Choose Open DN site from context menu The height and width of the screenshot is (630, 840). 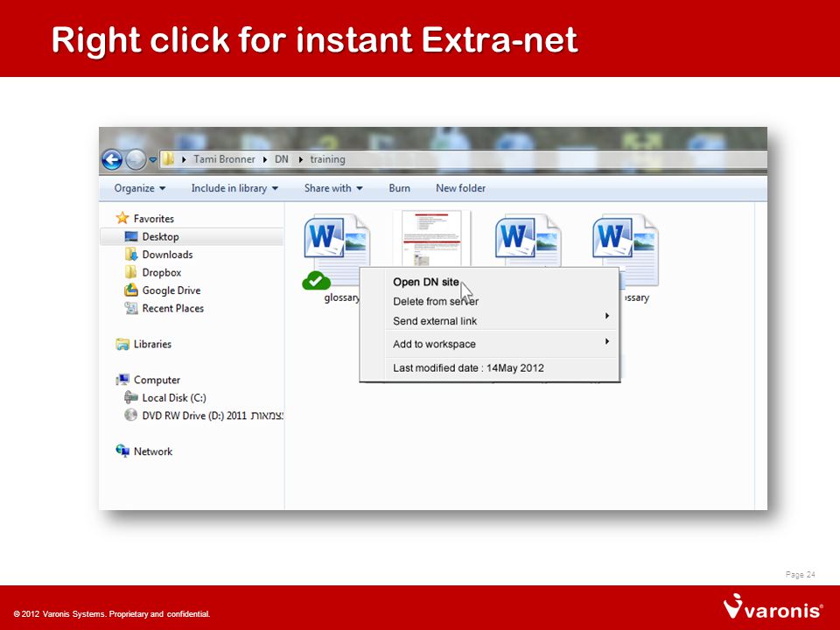[426, 282]
